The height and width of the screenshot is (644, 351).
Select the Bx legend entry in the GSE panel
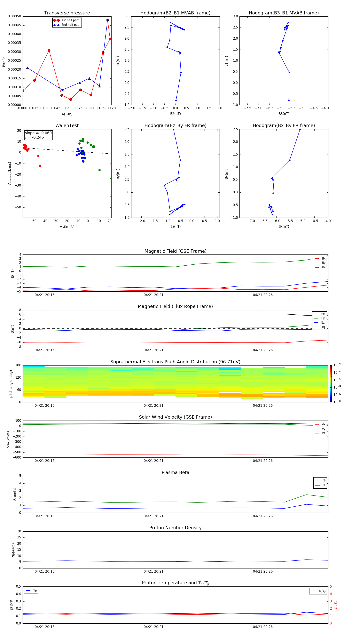[x=320, y=259]
